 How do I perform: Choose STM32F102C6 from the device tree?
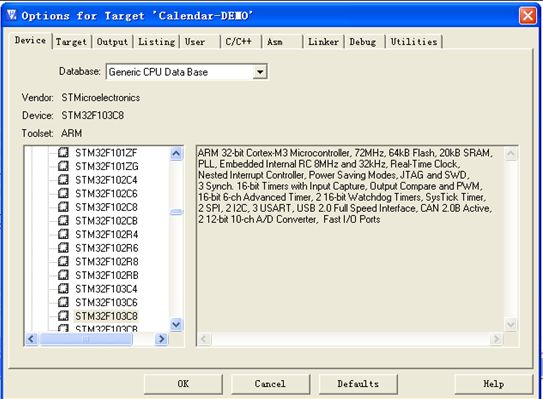pyautogui.click(x=106, y=193)
